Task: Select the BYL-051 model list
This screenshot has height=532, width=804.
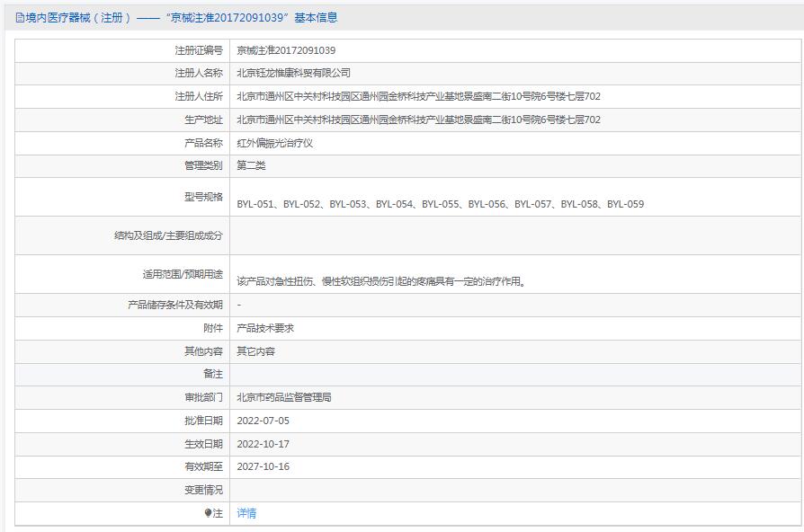Action: (x=441, y=204)
